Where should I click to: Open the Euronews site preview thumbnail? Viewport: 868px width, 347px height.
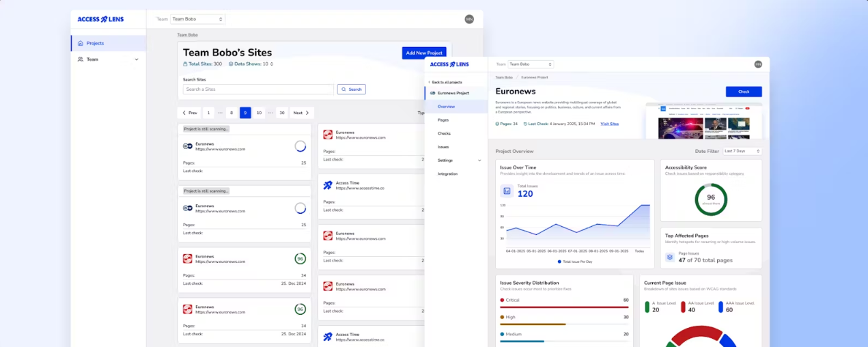[703, 121]
